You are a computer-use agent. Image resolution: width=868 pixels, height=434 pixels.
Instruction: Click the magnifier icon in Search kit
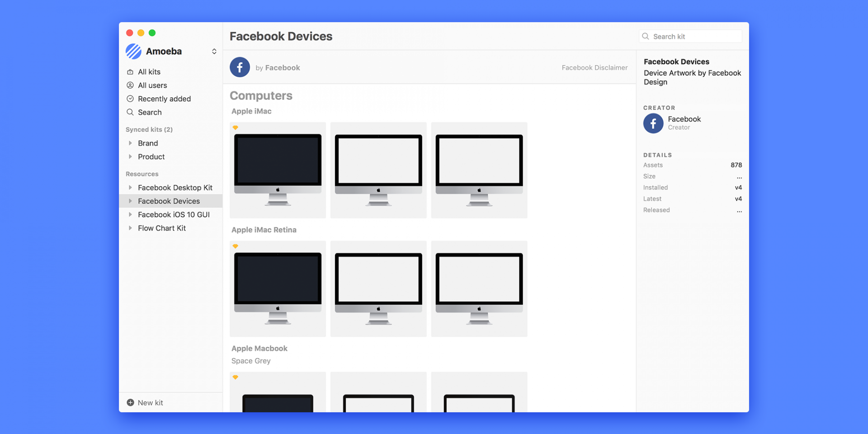point(646,36)
